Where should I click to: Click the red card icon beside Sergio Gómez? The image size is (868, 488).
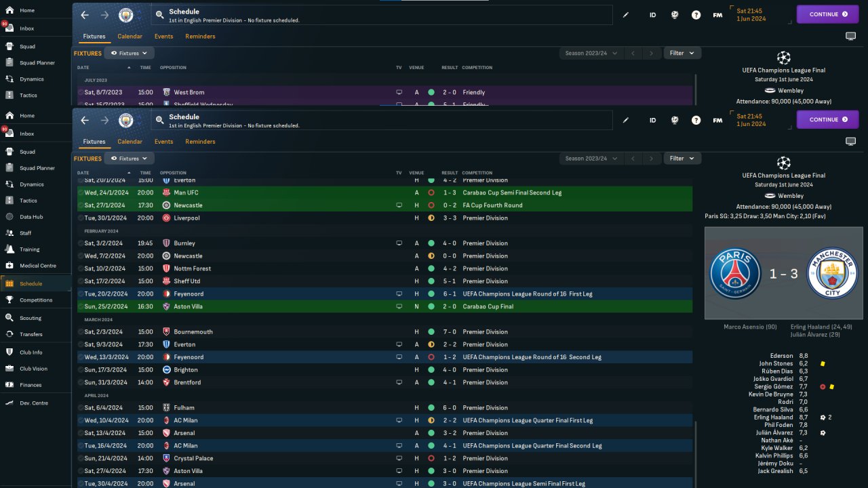pyautogui.click(x=823, y=387)
